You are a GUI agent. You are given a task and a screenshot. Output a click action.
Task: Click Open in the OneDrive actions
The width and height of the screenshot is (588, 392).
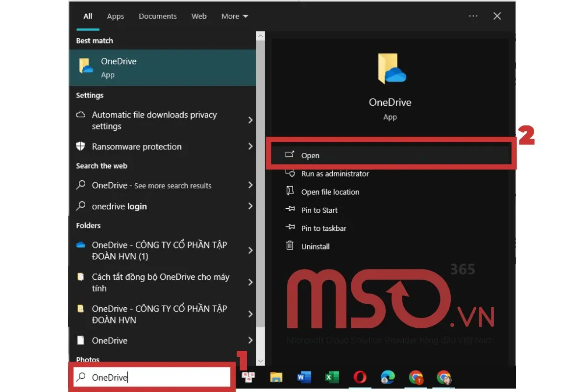[310, 155]
